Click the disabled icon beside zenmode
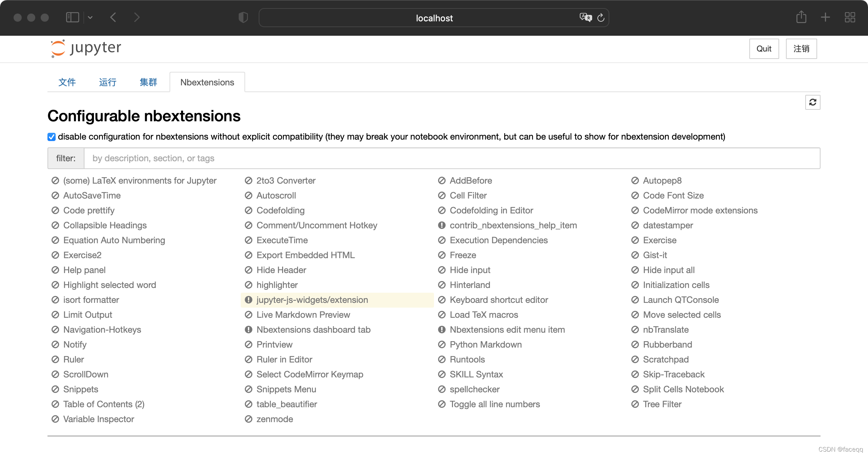Viewport: 868px width, 456px height. click(249, 419)
